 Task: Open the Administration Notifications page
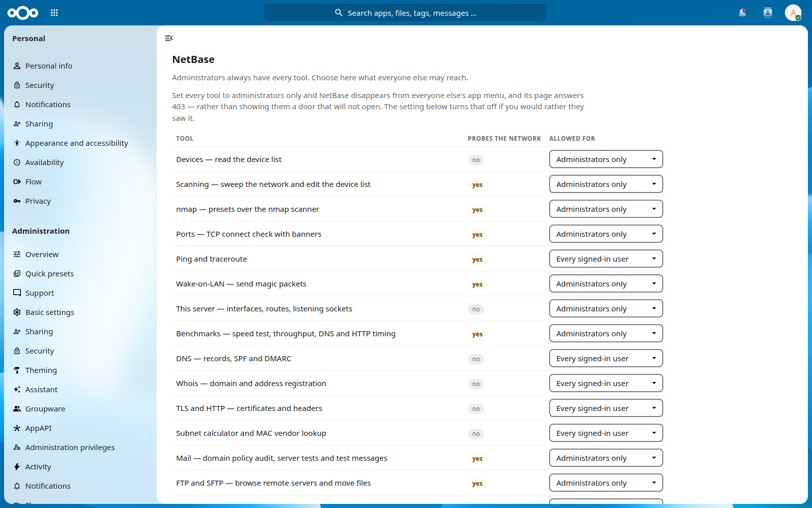[80, 486]
